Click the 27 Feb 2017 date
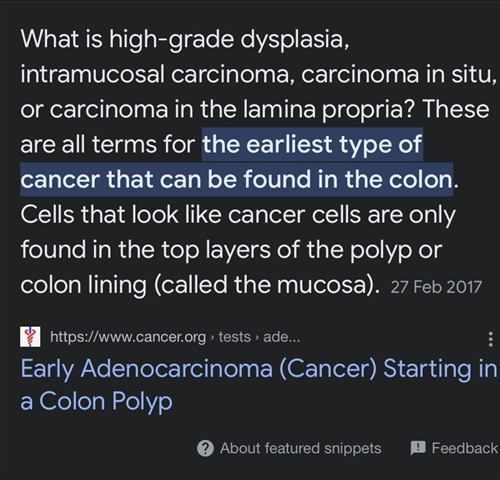Screen dimensions: 500x480 coord(436,287)
